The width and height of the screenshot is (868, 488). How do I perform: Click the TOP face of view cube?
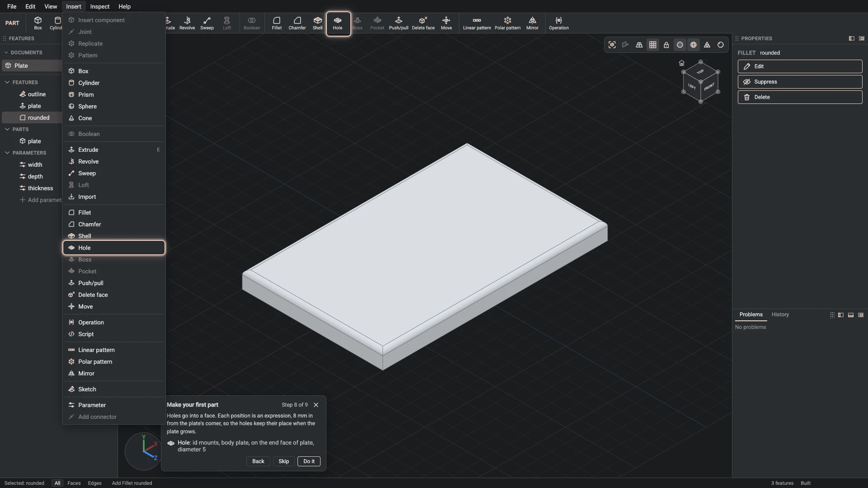(x=700, y=72)
